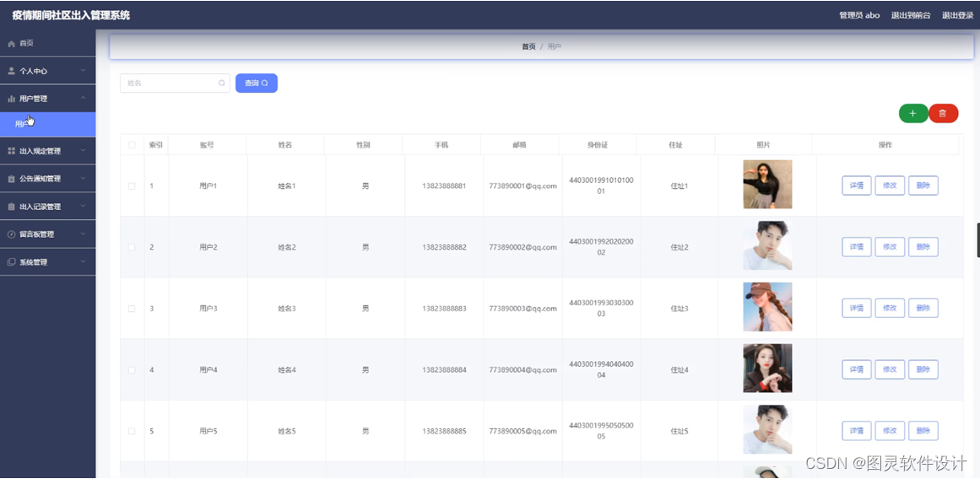This screenshot has width=980, height=479.
Task: Click the 查询 search button
Action: point(257,83)
